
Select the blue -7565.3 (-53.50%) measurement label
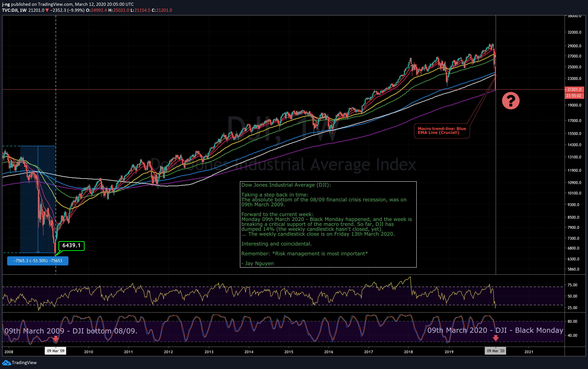(x=38, y=261)
